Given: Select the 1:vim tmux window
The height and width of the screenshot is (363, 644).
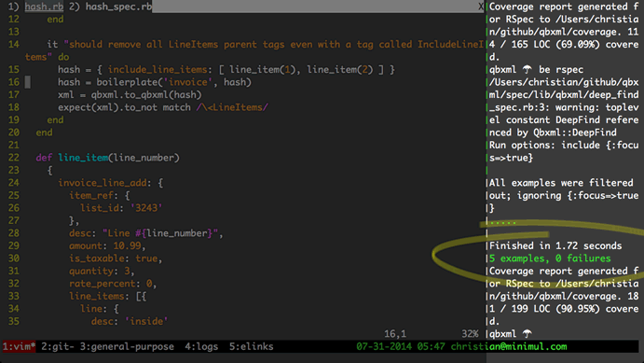Looking at the screenshot, I should tap(19, 346).
